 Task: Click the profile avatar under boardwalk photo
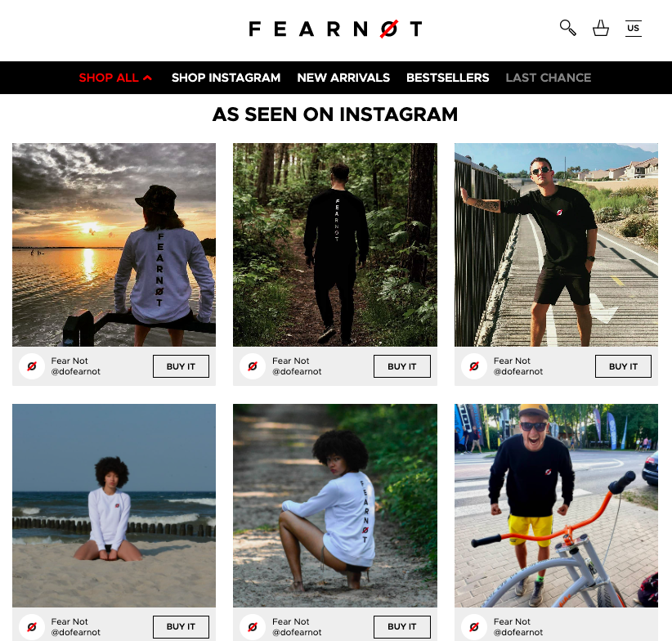474,366
